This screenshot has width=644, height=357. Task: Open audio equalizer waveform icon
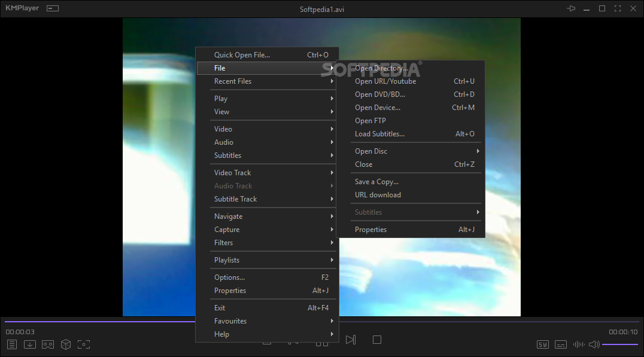(579, 344)
